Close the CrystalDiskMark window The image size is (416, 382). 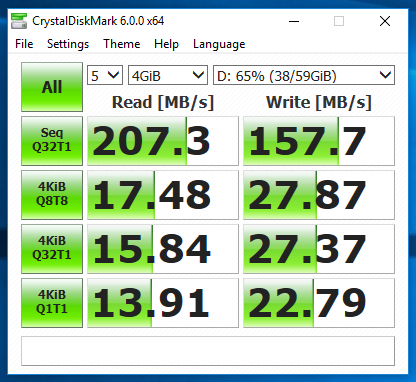pyautogui.click(x=385, y=21)
